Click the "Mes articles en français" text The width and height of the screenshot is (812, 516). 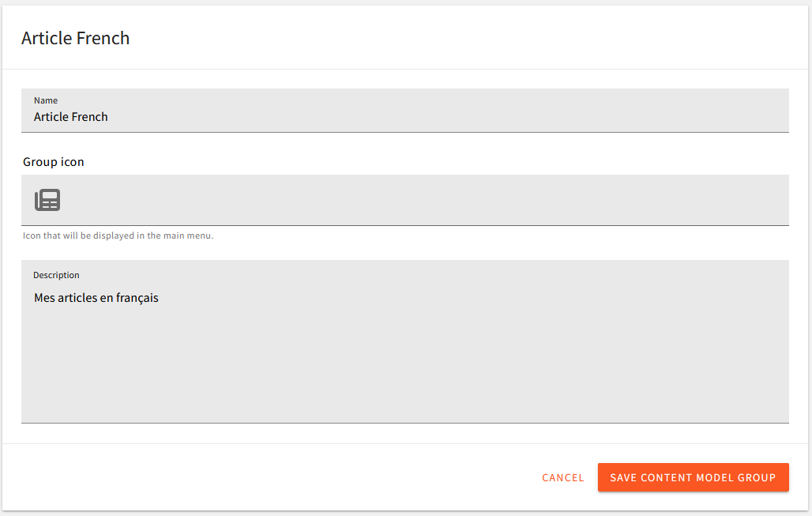coord(96,298)
